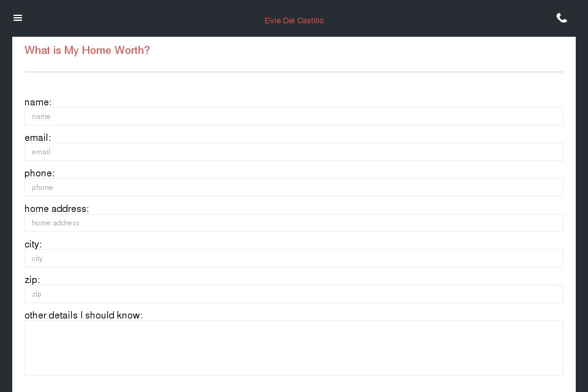The width and height of the screenshot is (588, 392).
Task: Open the Evie Del Castillo header link
Action: click(x=294, y=21)
